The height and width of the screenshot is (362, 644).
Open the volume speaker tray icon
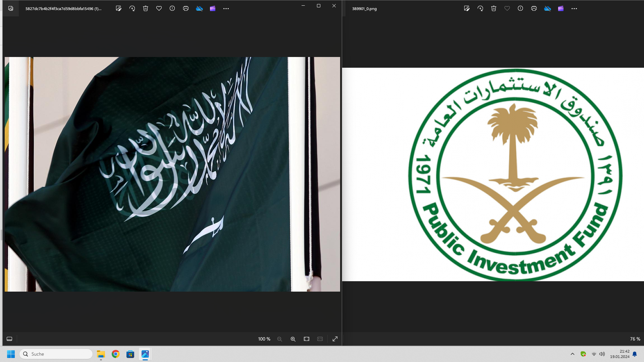pyautogui.click(x=602, y=354)
